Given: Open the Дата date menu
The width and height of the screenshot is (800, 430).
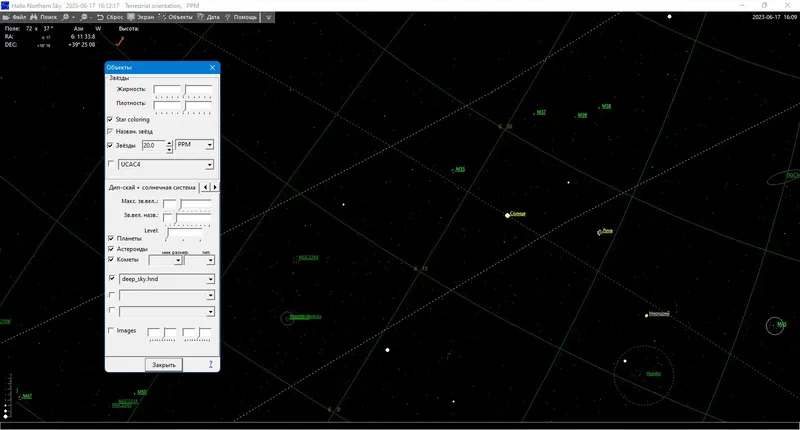Looking at the screenshot, I should tap(209, 17).
